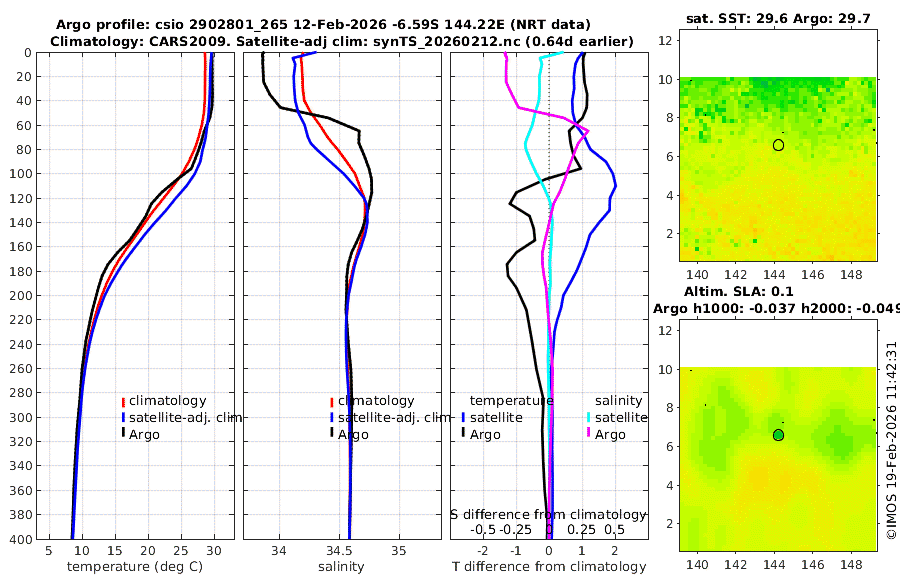Click the 'temperature (deg C)' axis label

coord(135,567)
